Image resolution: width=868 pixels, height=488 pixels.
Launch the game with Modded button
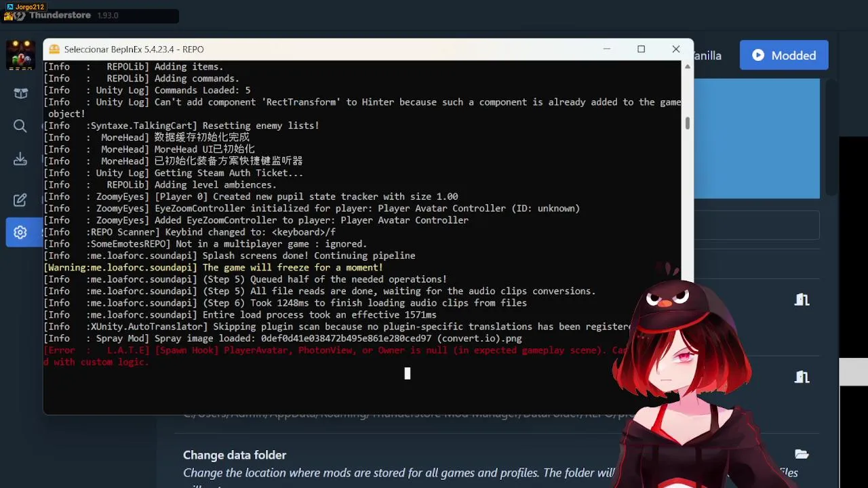[x=784, y=56]
